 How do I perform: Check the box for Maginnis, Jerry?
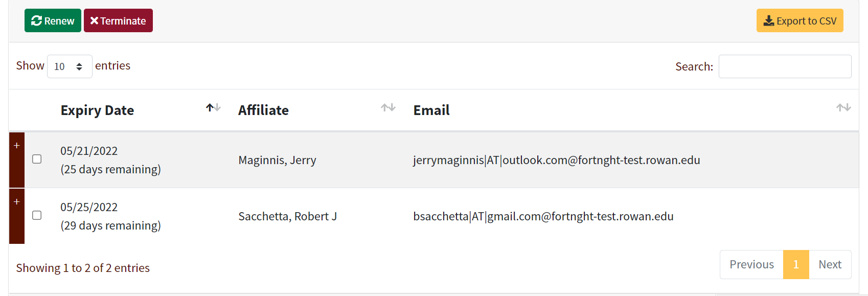[37, 159]
